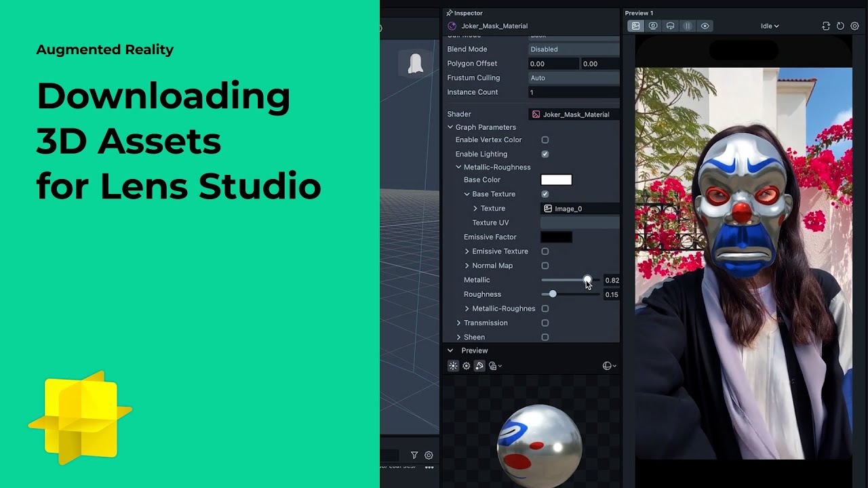
Task: Click the Texture UV field
Action: 580,223
